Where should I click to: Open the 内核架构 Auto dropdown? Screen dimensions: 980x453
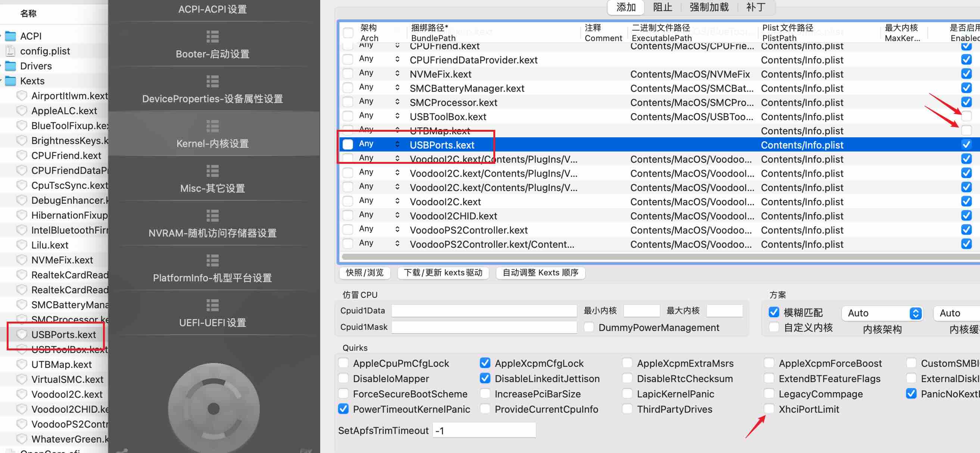pyautogui.click(x=882, y=313)
